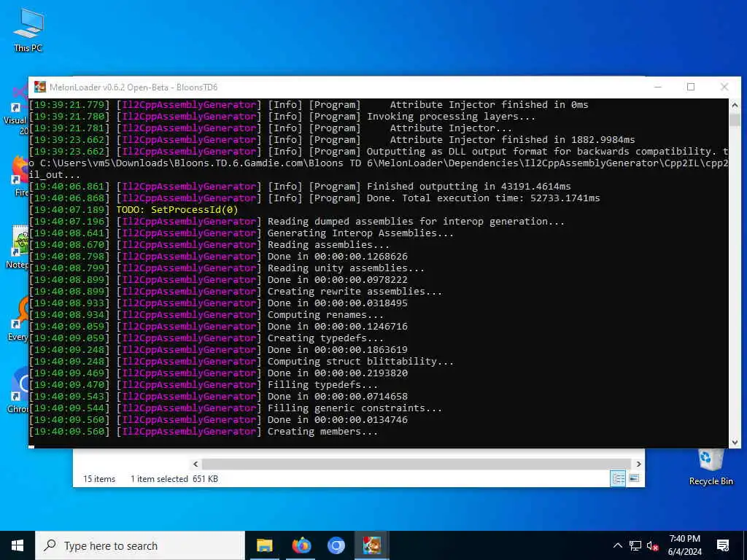The height and width of the screenshot is (560, 747).
Task: Open the muted volume tray icon
Action: point(652,545)
